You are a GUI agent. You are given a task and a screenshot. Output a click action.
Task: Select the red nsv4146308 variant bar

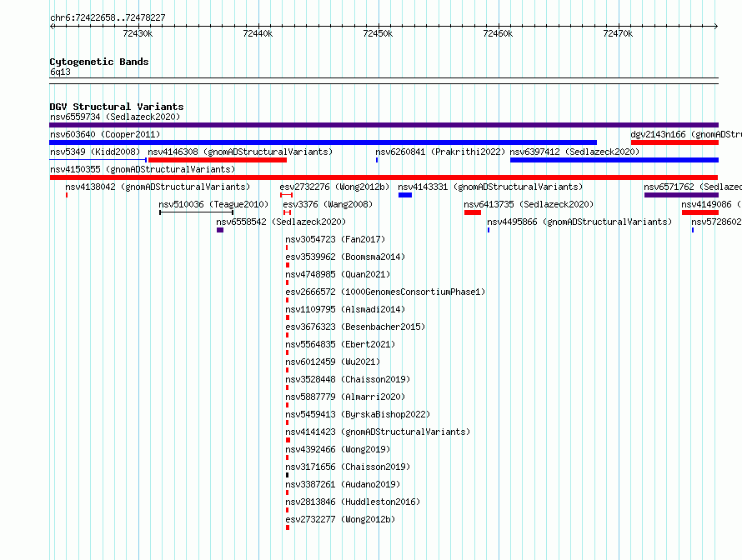click(218, 160)
